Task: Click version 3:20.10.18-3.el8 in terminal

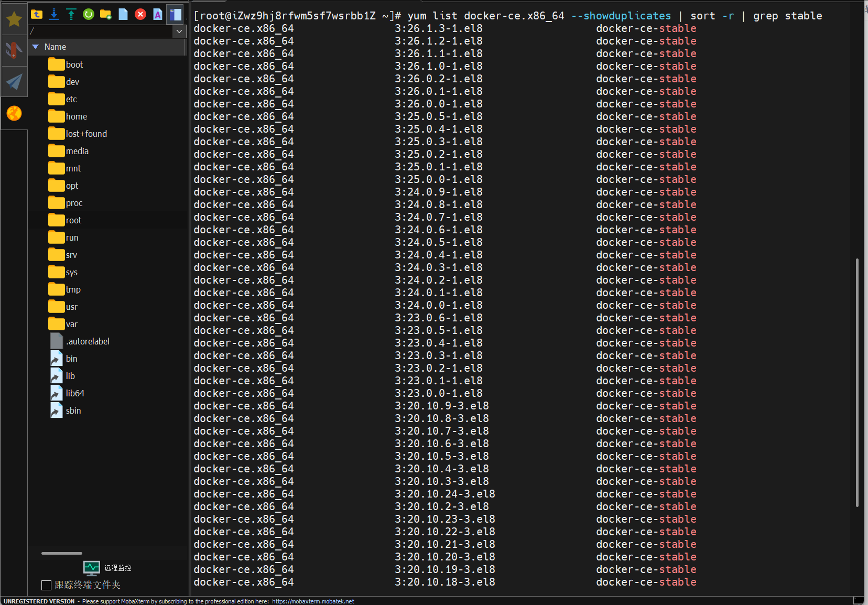Action: (x=445, y=582)
